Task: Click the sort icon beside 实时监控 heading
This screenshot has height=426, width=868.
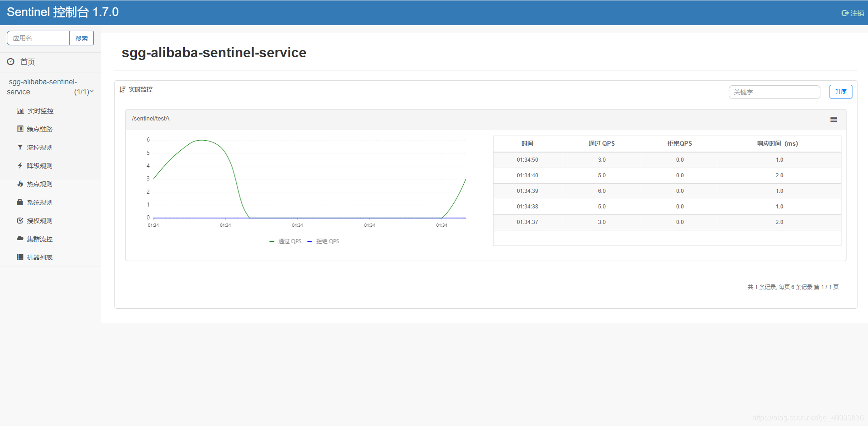Action: tap(122, 89)
